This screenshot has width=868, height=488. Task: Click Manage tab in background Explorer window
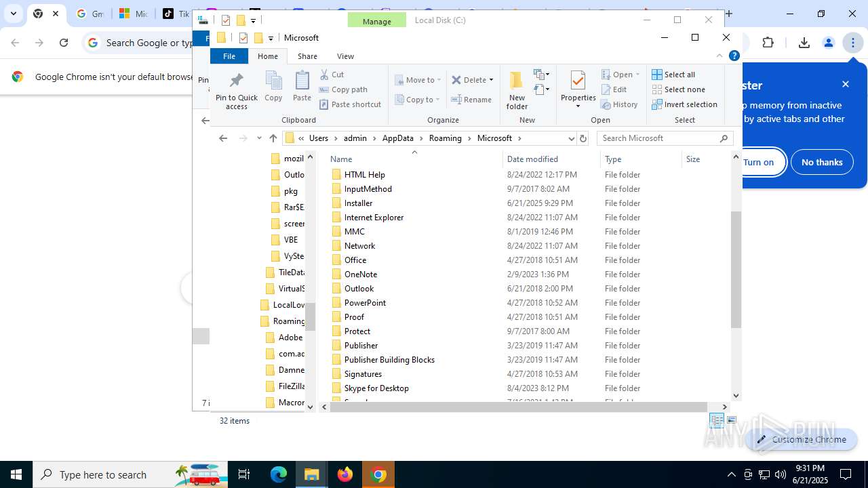tap(376, 21)
